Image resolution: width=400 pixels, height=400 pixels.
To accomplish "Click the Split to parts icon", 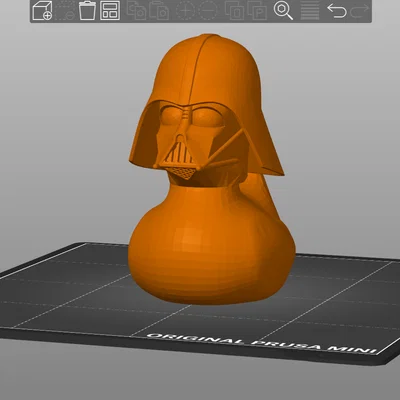I will [257, 11].
